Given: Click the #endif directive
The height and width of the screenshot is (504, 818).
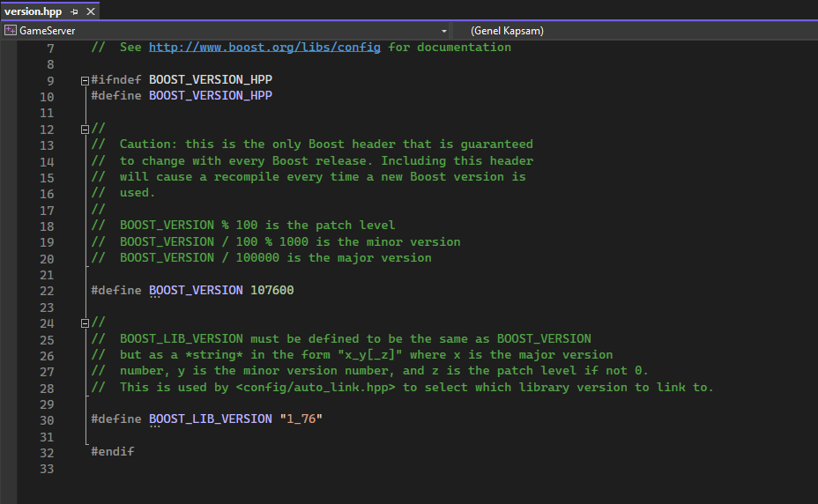Looking at the screenshot, I should tap(113, 451).
